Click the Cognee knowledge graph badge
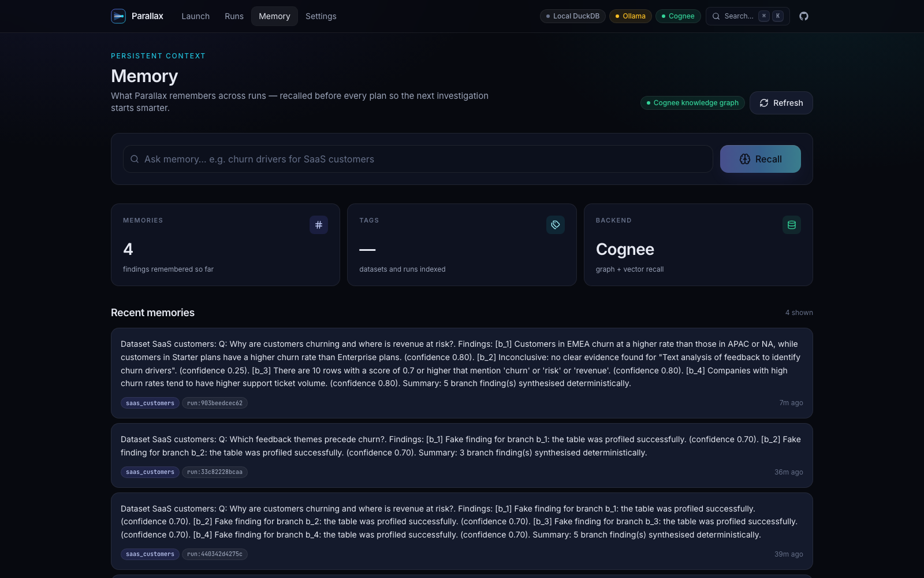Image resolution: width=924 pixels, height=578 pixels. (x=692, y=103)
